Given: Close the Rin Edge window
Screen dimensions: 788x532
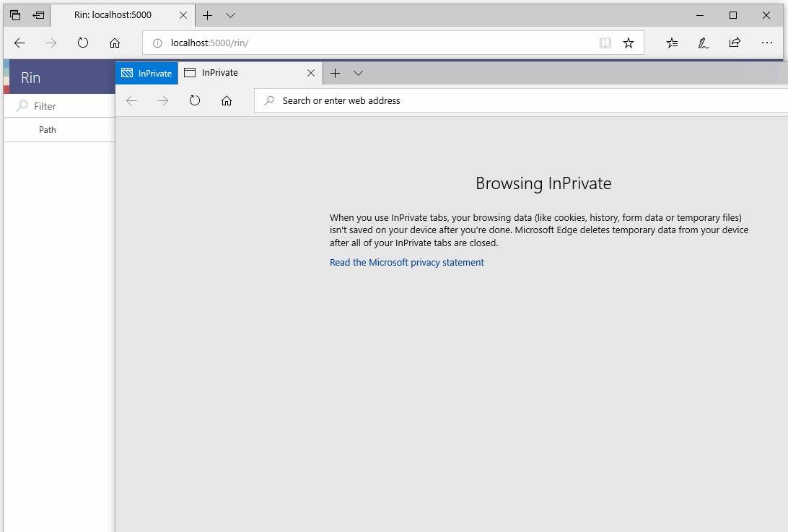Looking at the screenshot, I should tap(766, 16).
